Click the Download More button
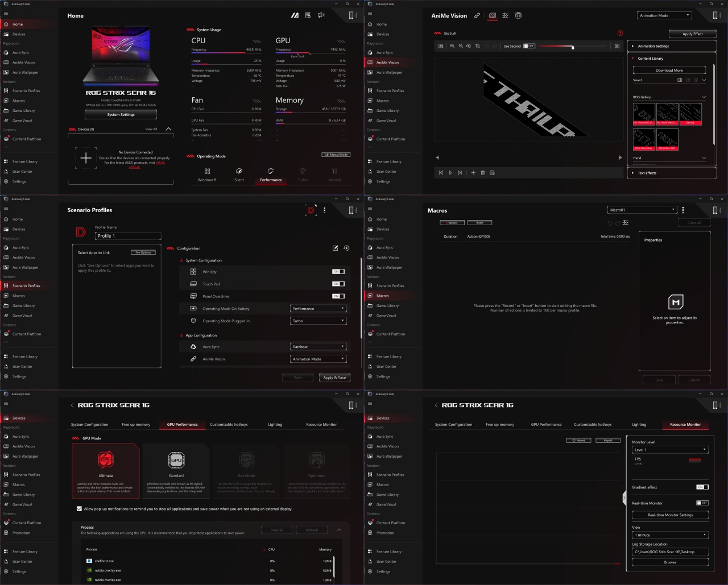728x585 pixels. tap(669, 70)
